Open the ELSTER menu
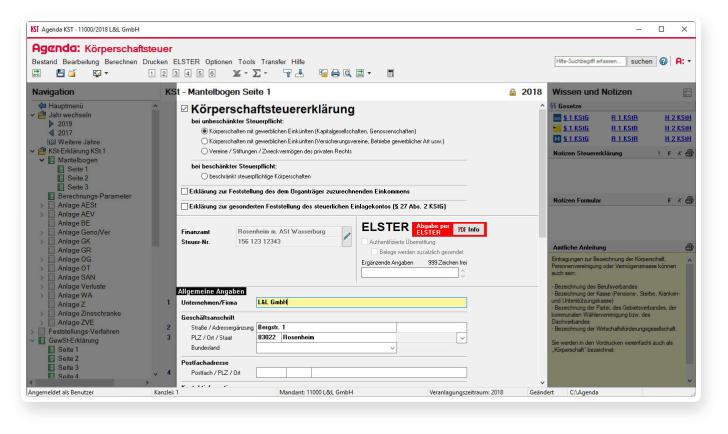The image size is (728, 434). [x=186, y=61]
